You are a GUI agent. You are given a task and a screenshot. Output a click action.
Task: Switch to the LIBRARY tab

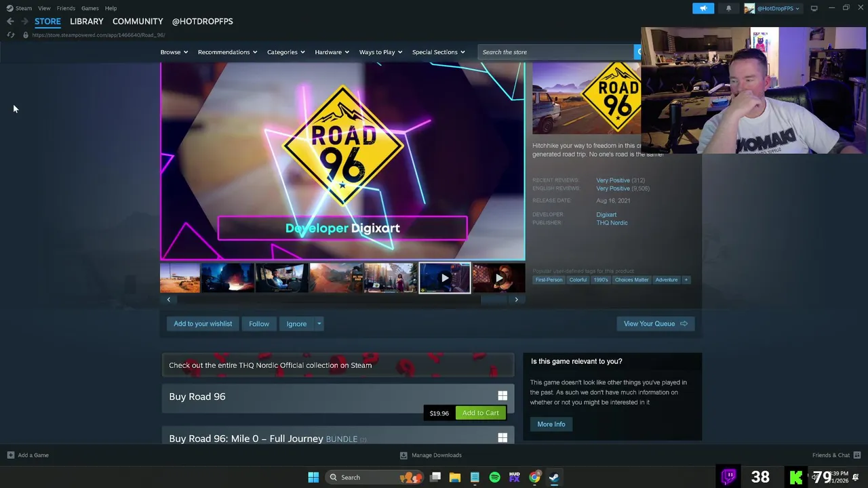[x=87, y=21]
